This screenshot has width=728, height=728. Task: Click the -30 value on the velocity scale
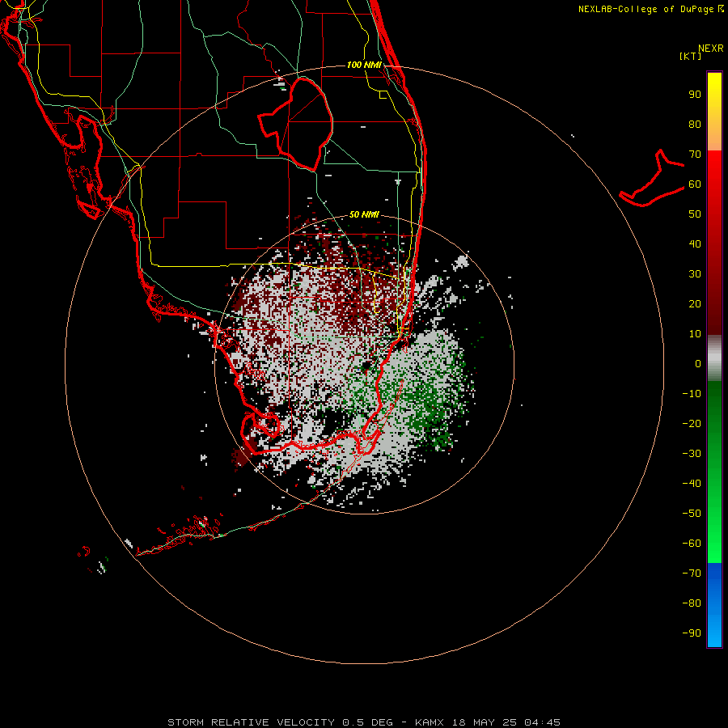pos(692,454)
